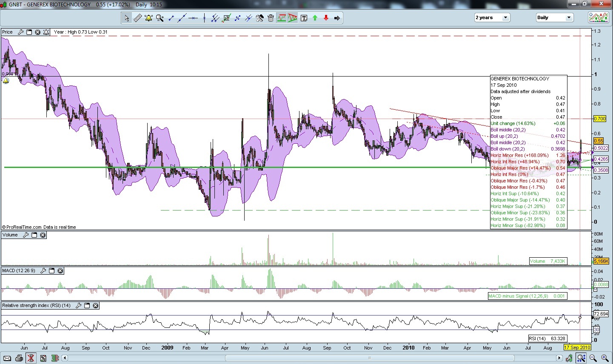Zoom in using the plus magnifier
The height and width of the screenshot is (364, 613).
pos(604,358)
